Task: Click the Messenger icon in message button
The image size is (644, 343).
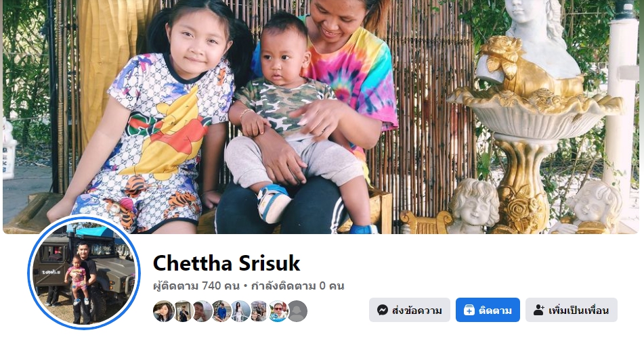Action: tap(383, 310)
